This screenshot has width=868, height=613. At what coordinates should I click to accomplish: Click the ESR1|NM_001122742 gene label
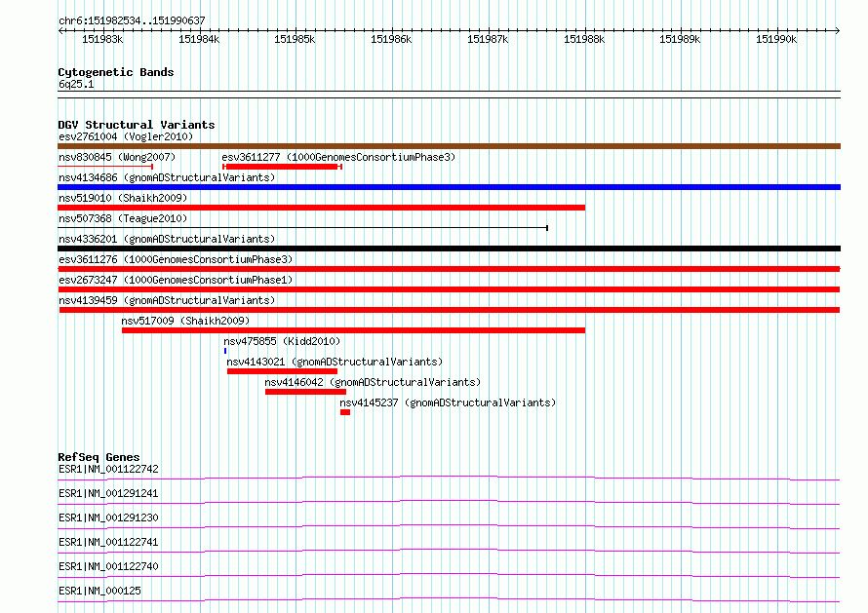point(108,469)
